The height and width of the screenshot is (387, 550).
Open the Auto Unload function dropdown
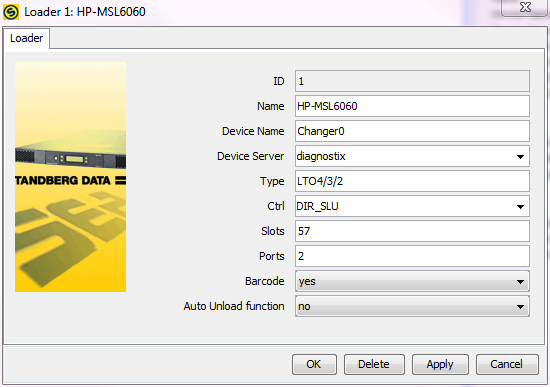tap(412, 306)
